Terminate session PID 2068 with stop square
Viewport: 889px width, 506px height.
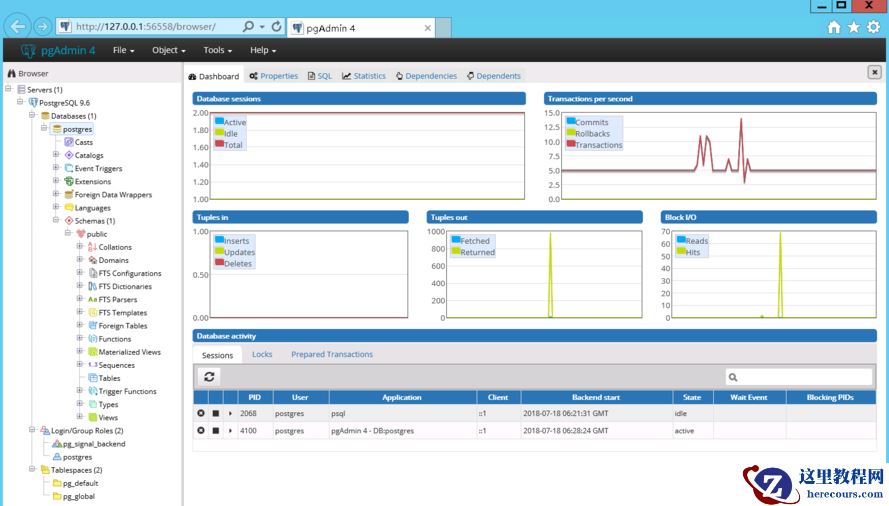215,414
